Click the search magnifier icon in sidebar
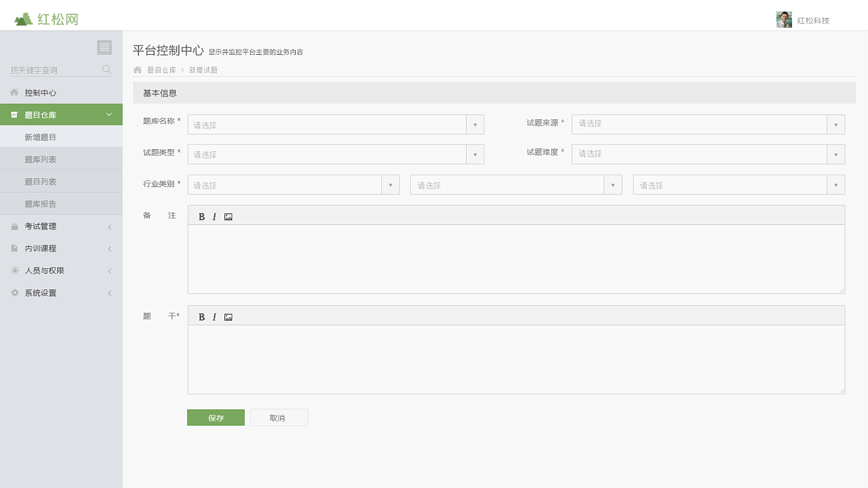 point(106,69)
